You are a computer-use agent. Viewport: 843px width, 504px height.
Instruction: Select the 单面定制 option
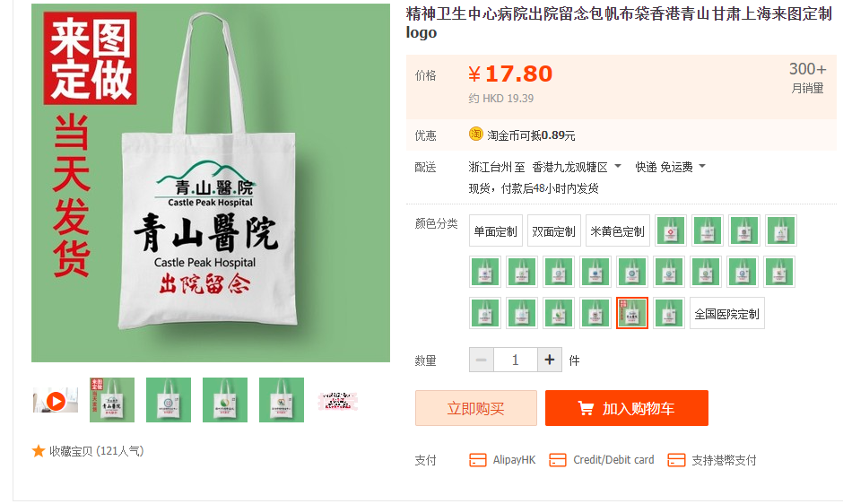(x=495, y=231)
